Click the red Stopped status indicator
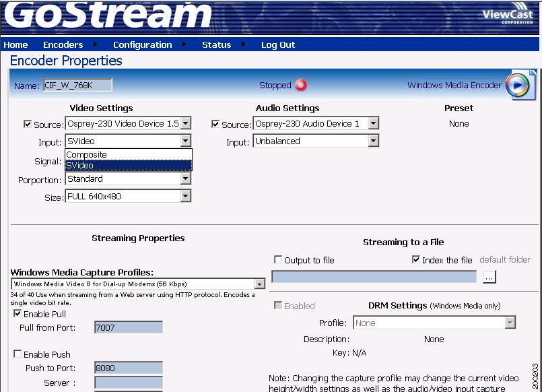The width and height of the screenshot is (542, 392). pos(301,85)
